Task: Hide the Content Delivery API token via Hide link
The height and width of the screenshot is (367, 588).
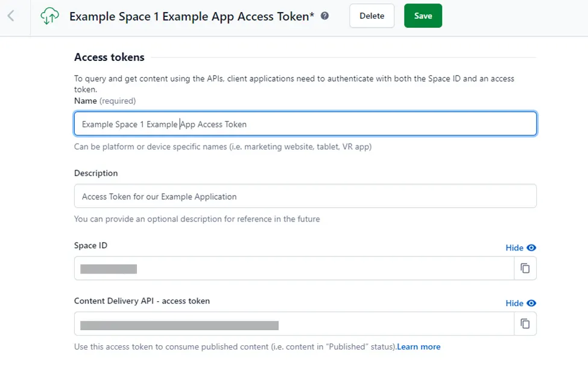Action: coord(514,303)
